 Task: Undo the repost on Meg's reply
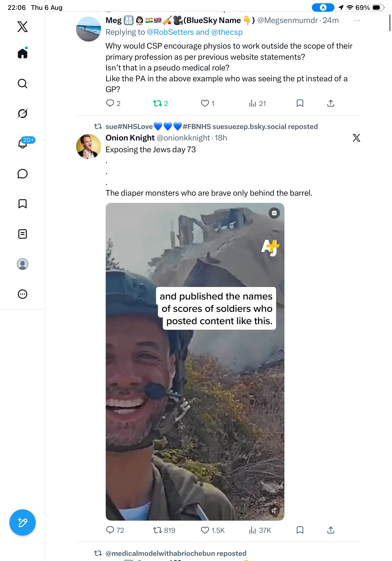pos(158,103)
